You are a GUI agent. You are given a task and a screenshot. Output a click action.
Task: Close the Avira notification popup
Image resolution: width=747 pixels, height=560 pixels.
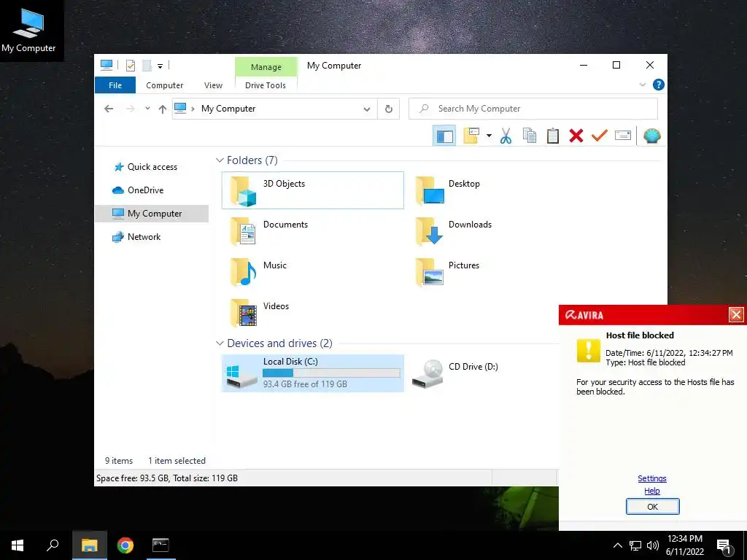[x=735, y=315]
